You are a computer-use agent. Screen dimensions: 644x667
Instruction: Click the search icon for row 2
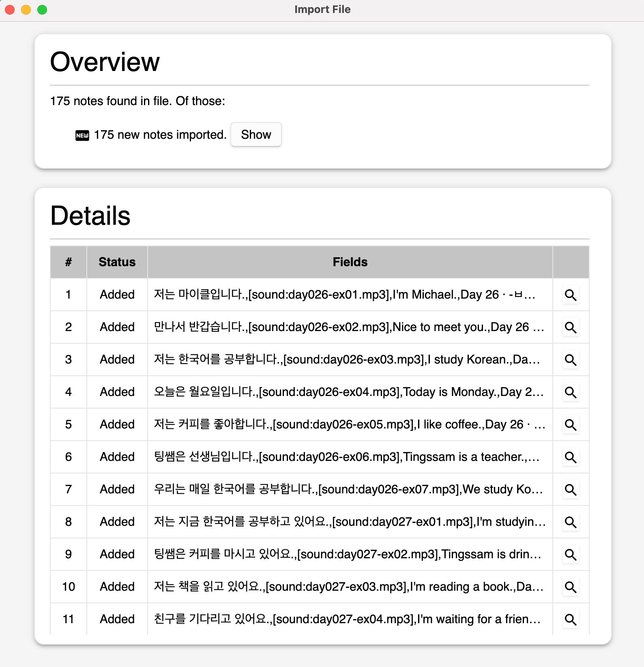click(x=571, y=327)
